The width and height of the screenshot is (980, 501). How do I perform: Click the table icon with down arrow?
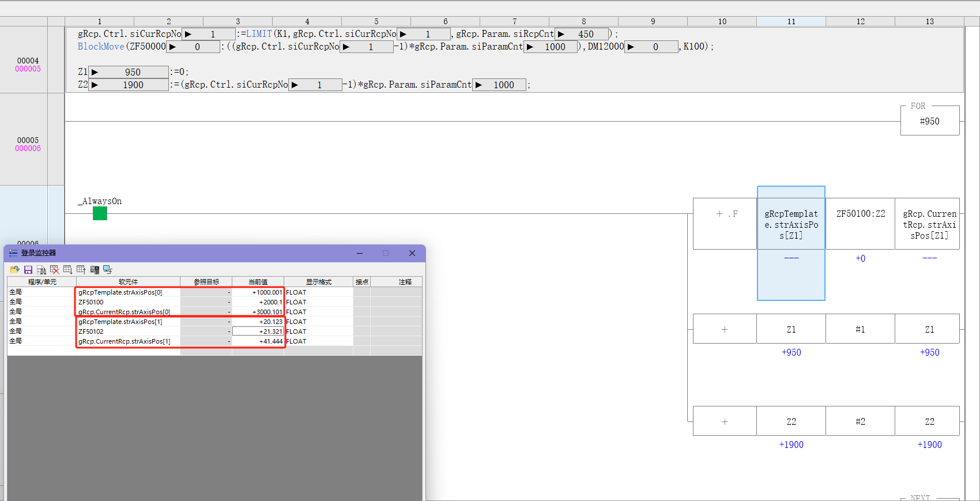[x=68, y=270]
